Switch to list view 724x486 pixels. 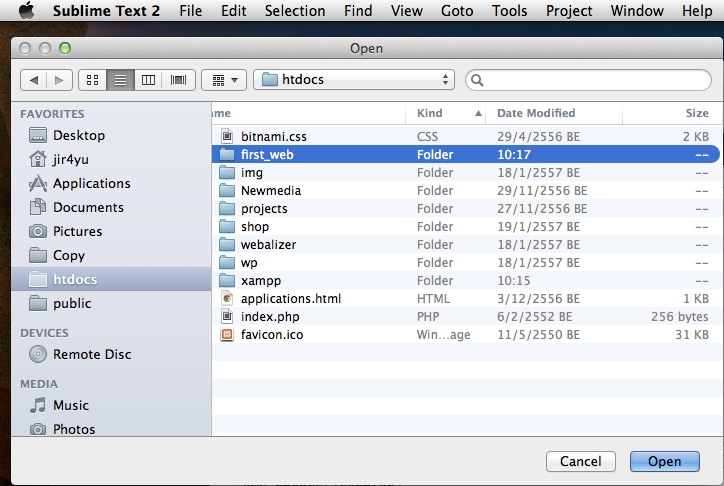(x=121, y=80)
